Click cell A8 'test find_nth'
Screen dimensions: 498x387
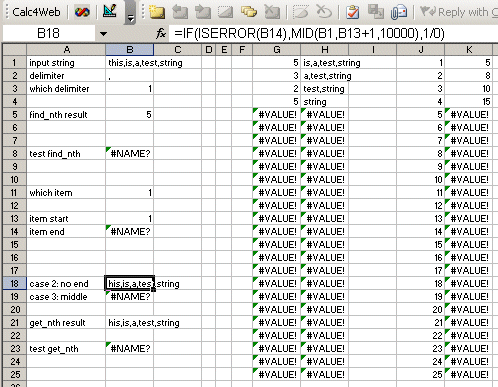(x=66, y=154)
